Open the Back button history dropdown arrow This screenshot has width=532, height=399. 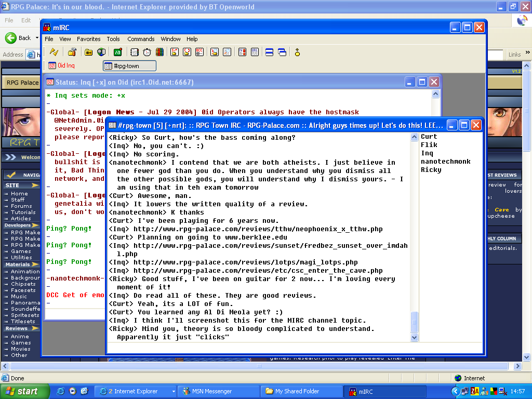37,37
